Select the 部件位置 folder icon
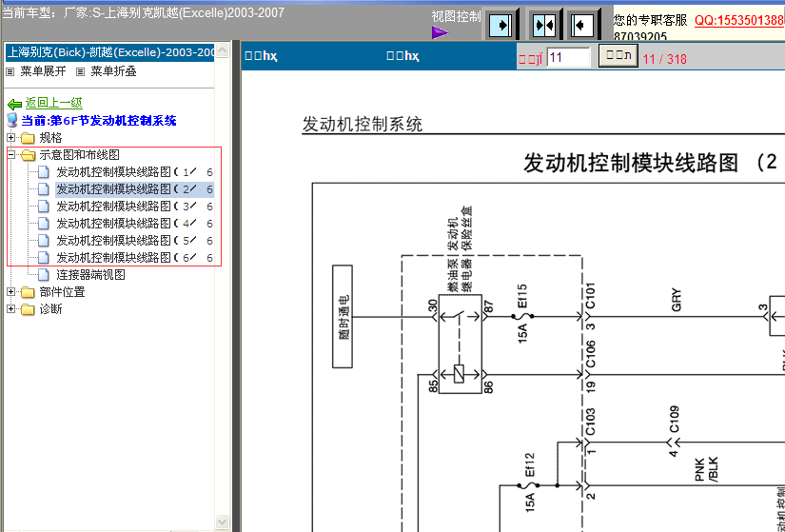 28,292
